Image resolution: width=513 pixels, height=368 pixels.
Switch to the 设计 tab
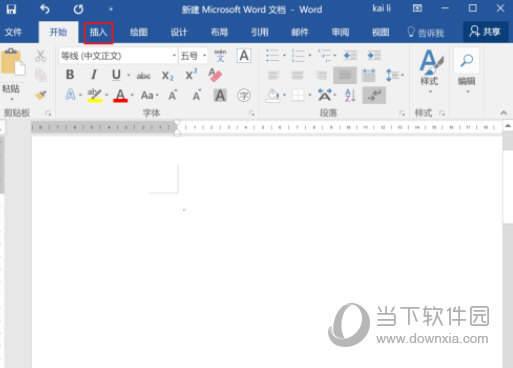(x=179, y=32)
